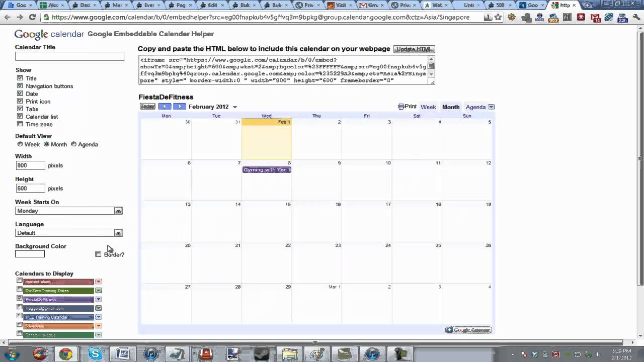Select Week as default view
This screenshot has width=644, height=362.
coord(20,144)
